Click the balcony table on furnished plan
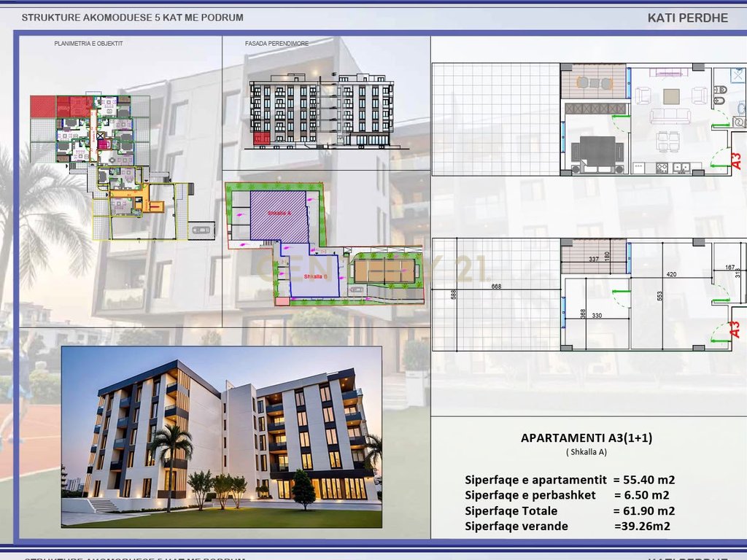This screenshot has width=747, height=560. pos(594,83)
